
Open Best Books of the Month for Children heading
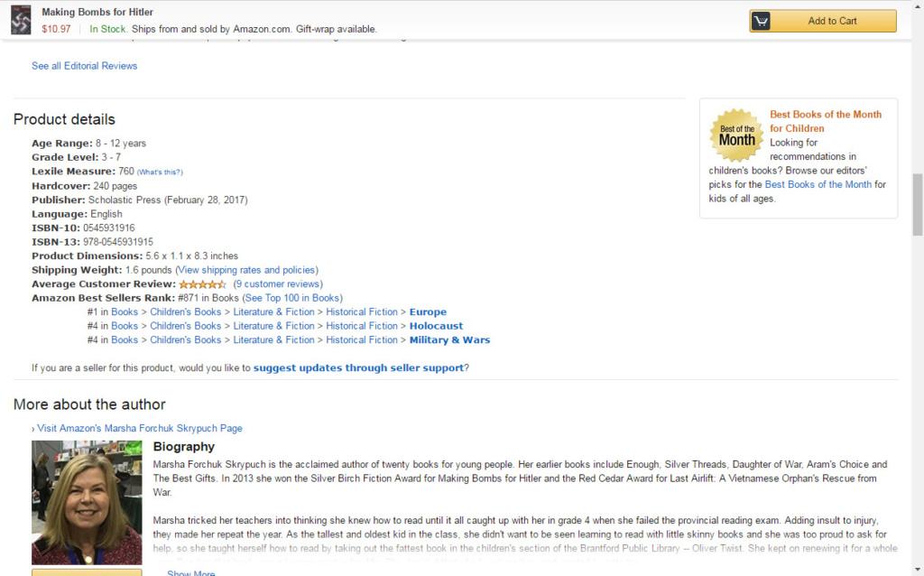825,121
